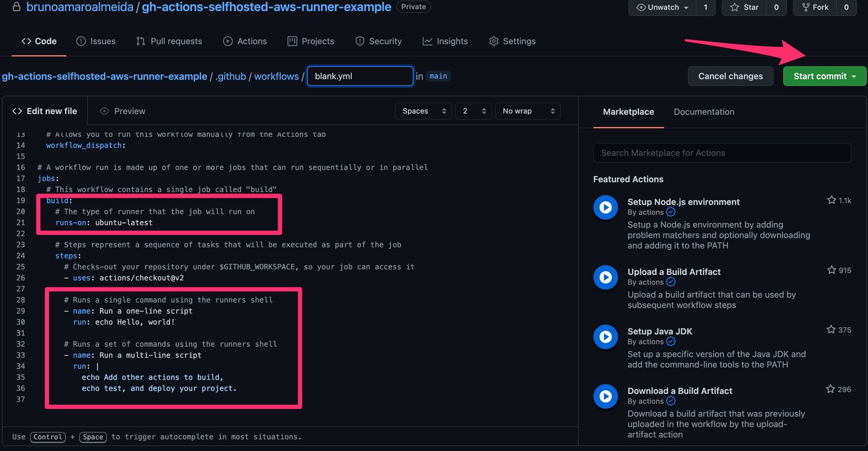This screenshot has width=868, height=451.
Task: Star the Setup Node.js environment action
Action: point(831,200)
